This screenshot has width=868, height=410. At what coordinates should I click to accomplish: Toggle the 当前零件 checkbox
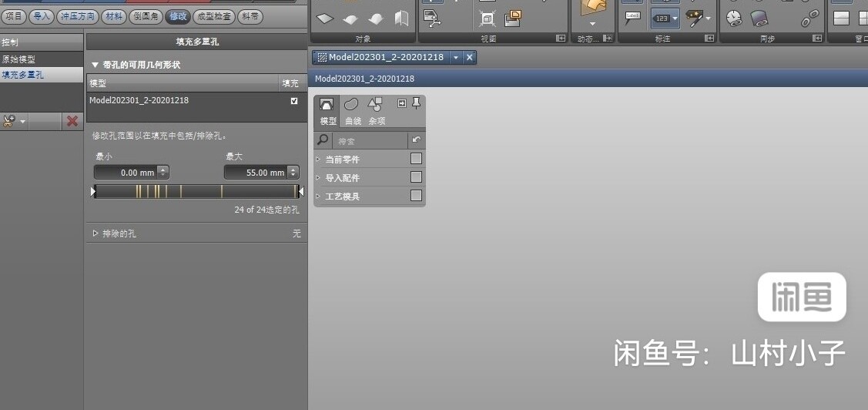(416, 159)
